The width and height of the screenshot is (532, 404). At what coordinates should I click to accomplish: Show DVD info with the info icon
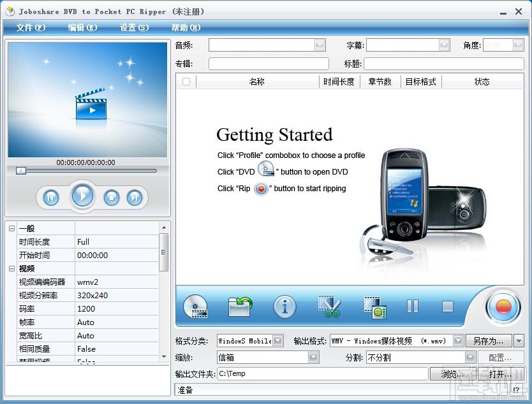[x=284, y=307]
